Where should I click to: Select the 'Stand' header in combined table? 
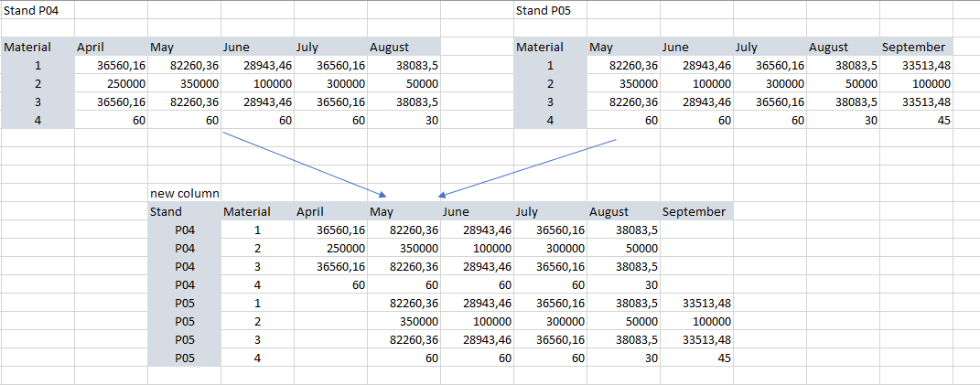pyautogui.click(x=184, y=211)
